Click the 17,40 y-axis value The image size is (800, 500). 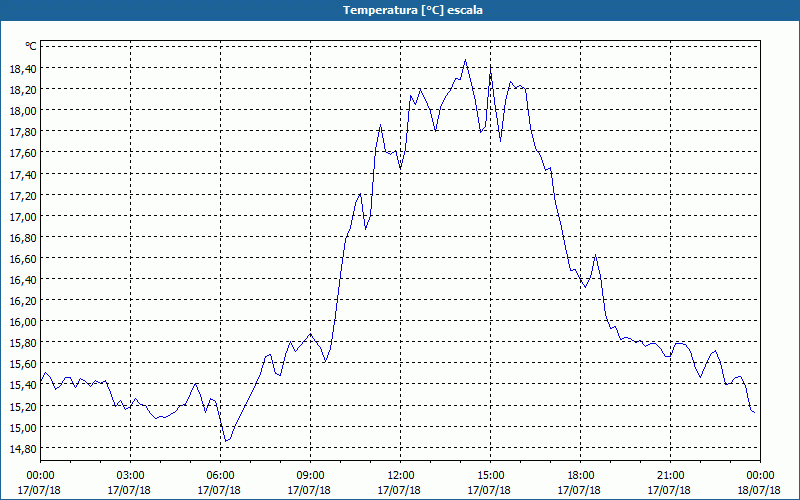23,174
